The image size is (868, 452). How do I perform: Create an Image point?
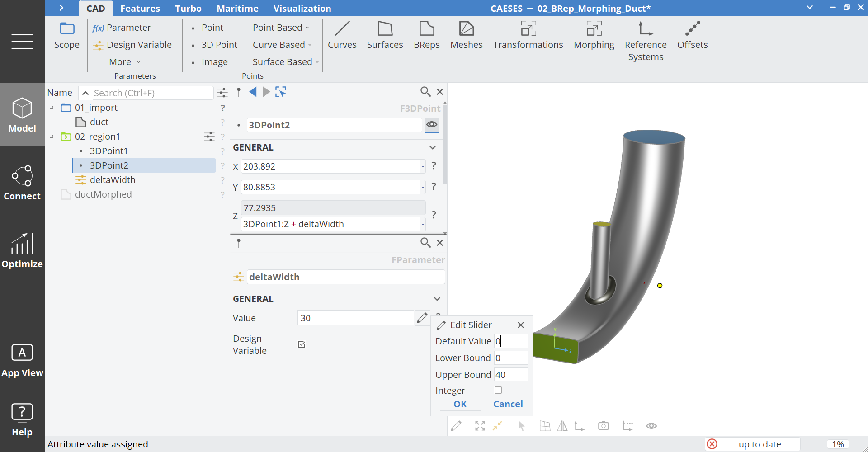[210, 62]
